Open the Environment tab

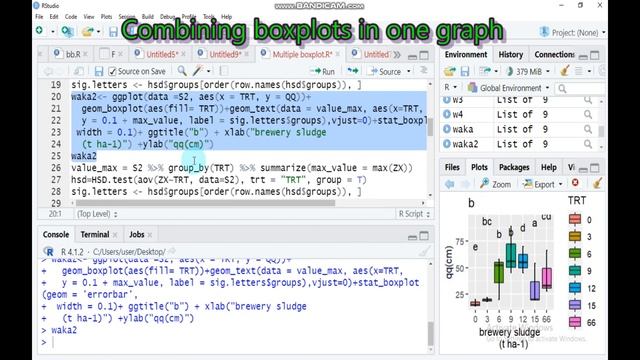click(466, 55)
